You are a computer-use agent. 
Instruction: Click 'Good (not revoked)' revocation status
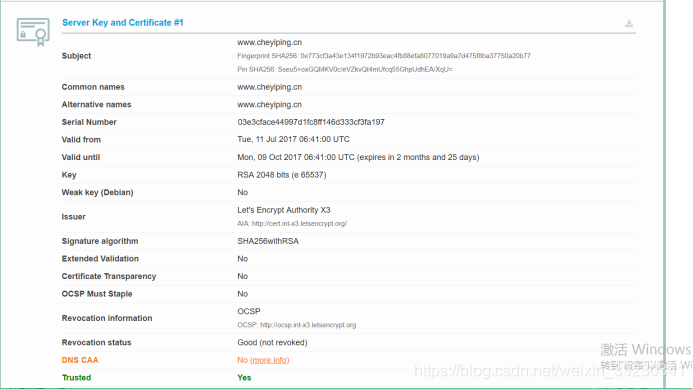coord(272,343)
